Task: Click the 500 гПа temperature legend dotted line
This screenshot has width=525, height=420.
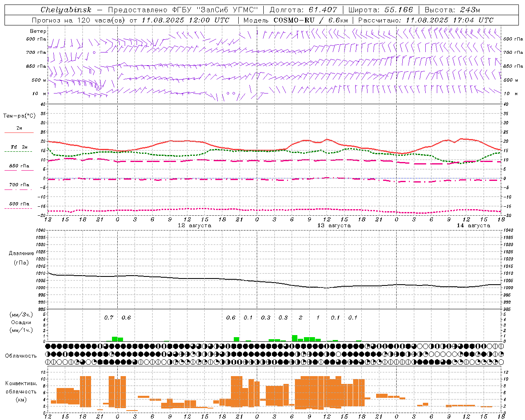Action: 18,208
